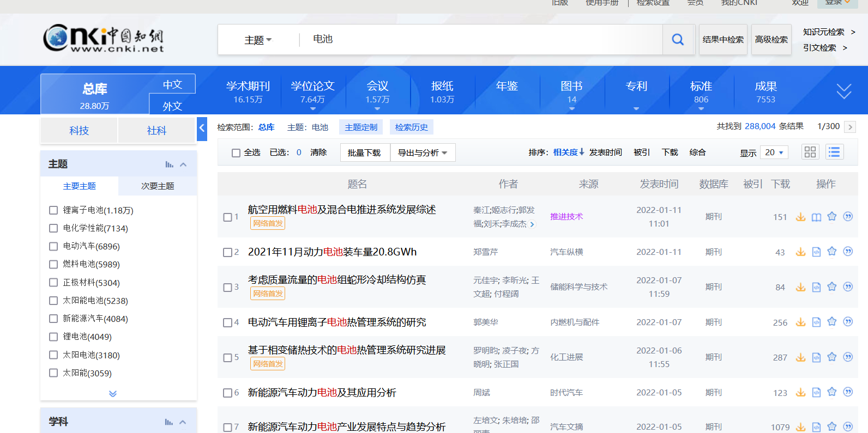Cite article 6 quote icon
868x433 pixels.
[848, 392]
